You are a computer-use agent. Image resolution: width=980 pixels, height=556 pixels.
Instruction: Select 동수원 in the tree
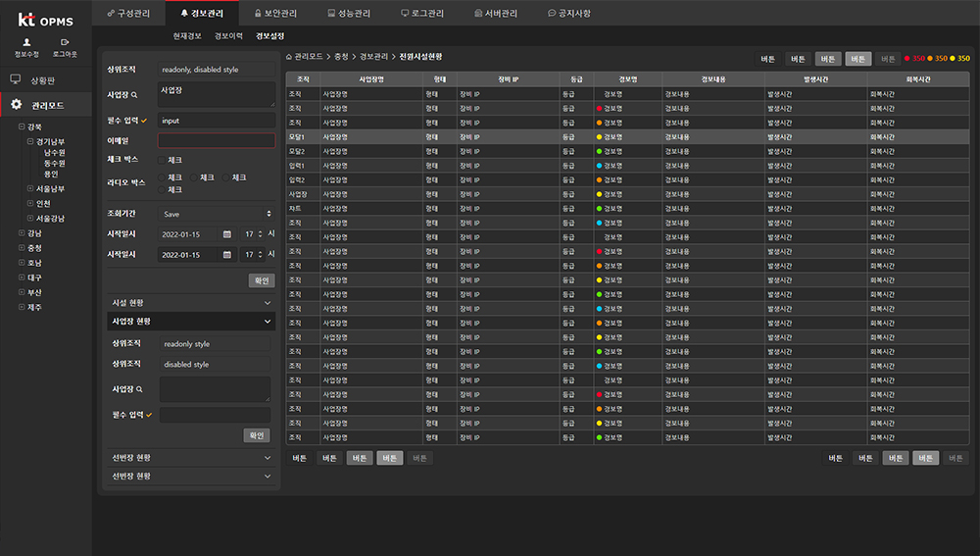point(54,163)
